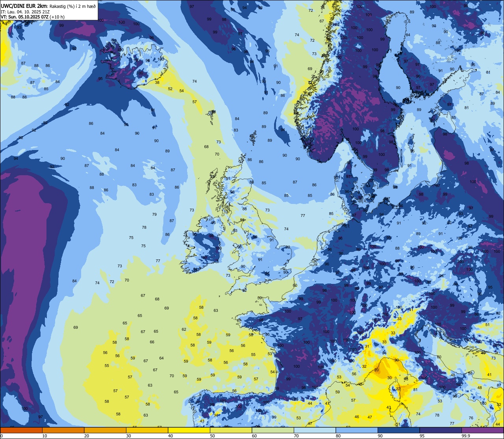Click the 50–60 pale yellow legend swatch
This screenshot has height=439, width=504.
[231, 430]
